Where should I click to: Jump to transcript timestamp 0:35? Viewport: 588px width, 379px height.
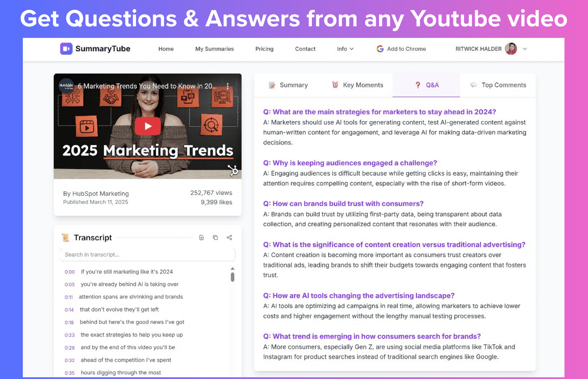point(70,373)
